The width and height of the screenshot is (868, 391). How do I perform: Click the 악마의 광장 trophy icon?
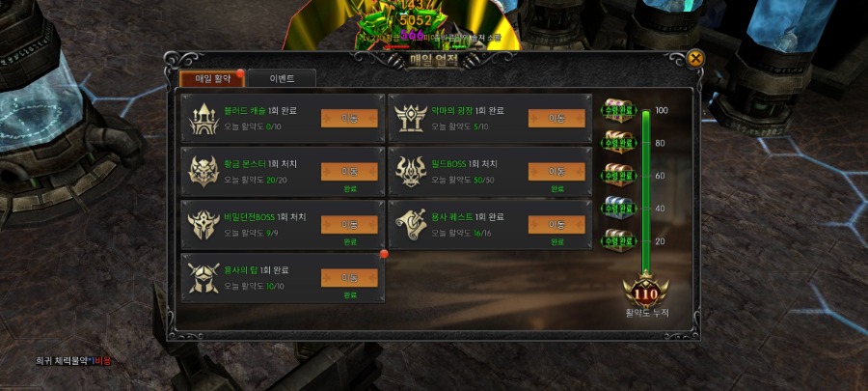pos(411,119)
